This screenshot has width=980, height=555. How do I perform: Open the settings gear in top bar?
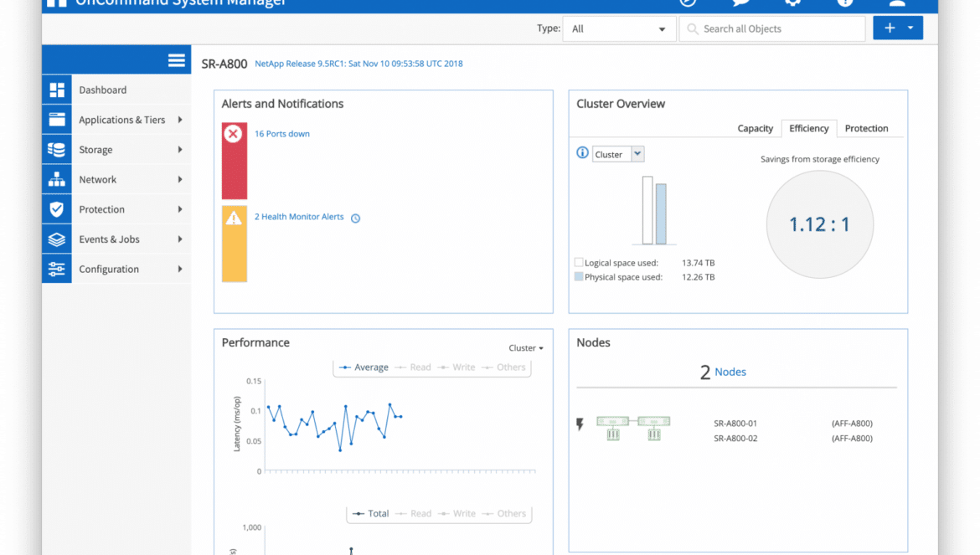(792, 3)
